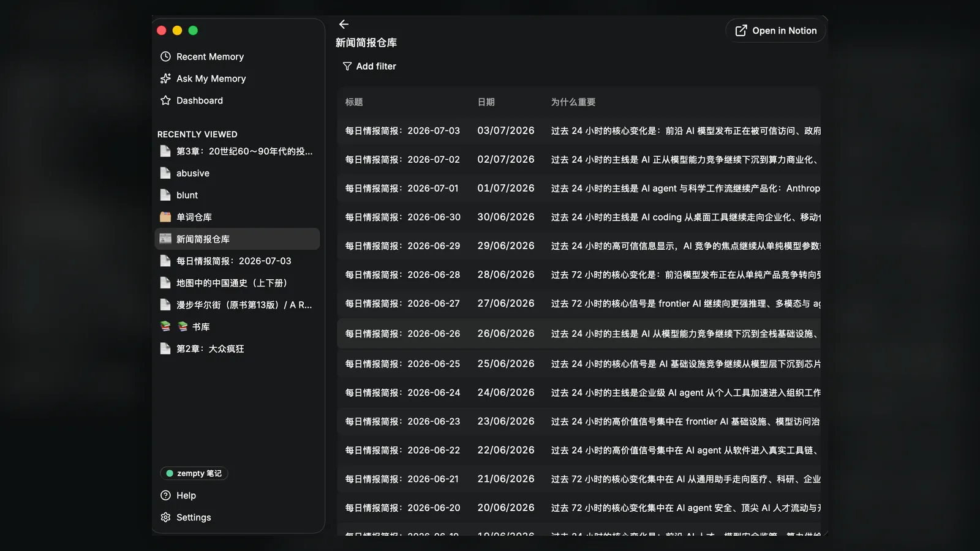Image resolution: width=980 pixels, height=551 pixels.
Task: Open table row 每日情报简报：2026-07-02
Action: (x=579, y=160)
